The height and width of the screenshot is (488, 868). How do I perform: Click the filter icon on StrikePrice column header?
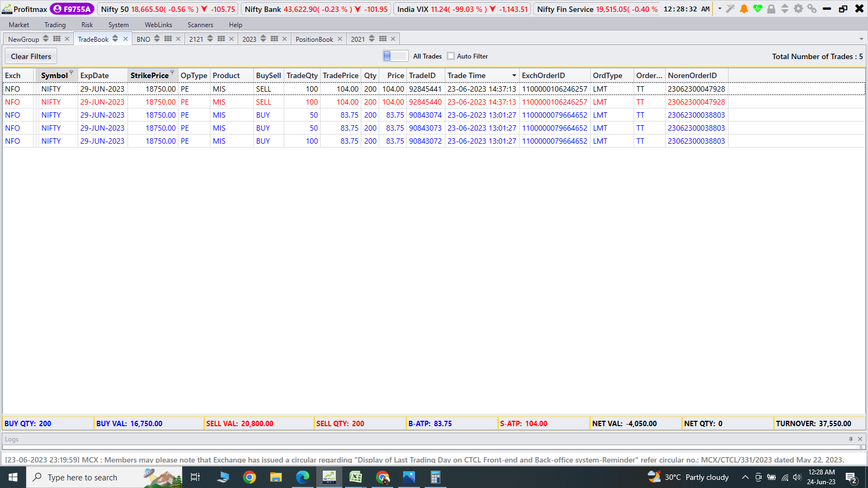point(173,72)
